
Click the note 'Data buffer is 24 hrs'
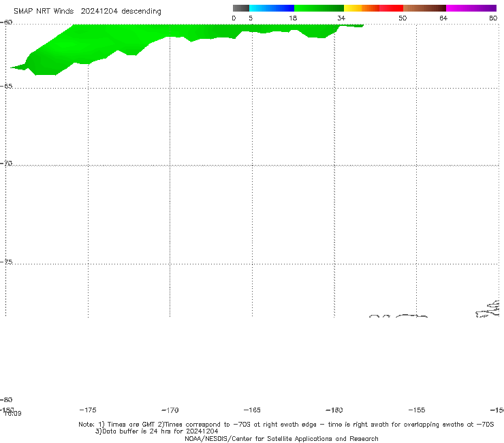coord(138,431)
